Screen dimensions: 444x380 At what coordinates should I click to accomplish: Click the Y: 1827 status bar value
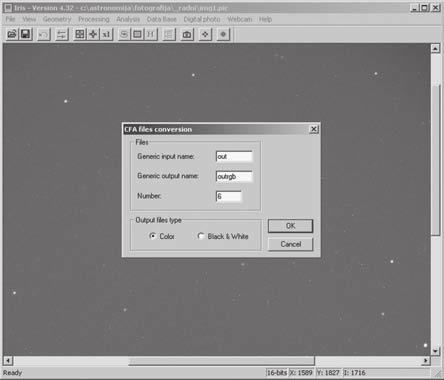coord(328,373)
